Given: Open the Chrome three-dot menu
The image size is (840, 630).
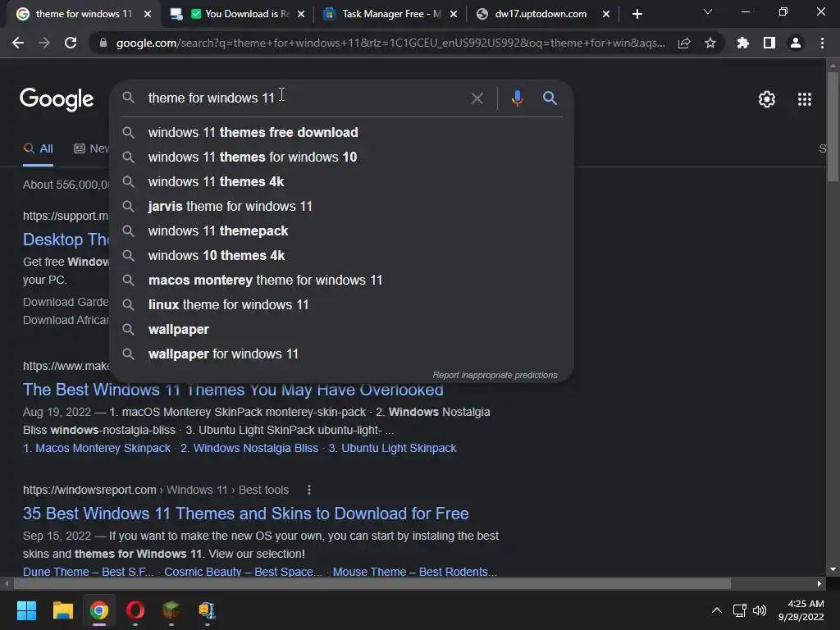Looking at the screenshot, I should [x=822, y=43].
